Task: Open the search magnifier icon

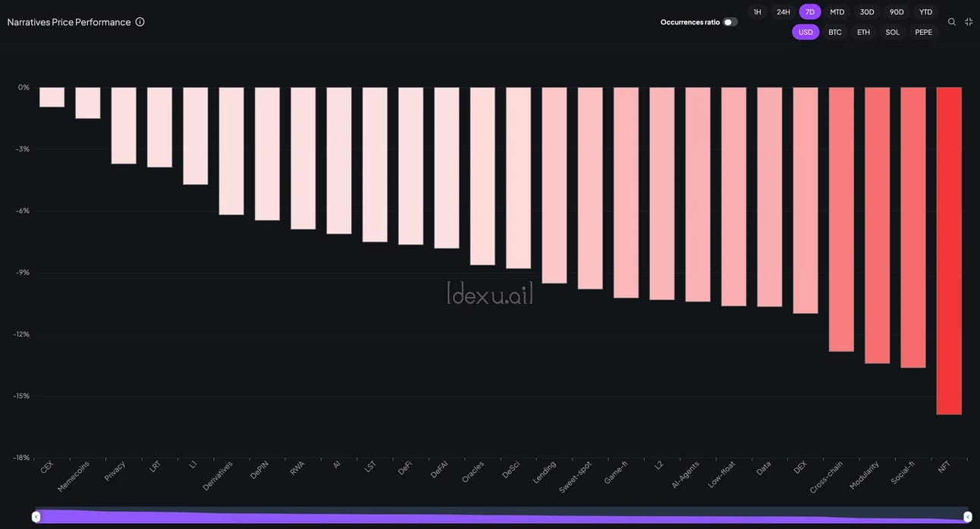Action: pos(952,22)
